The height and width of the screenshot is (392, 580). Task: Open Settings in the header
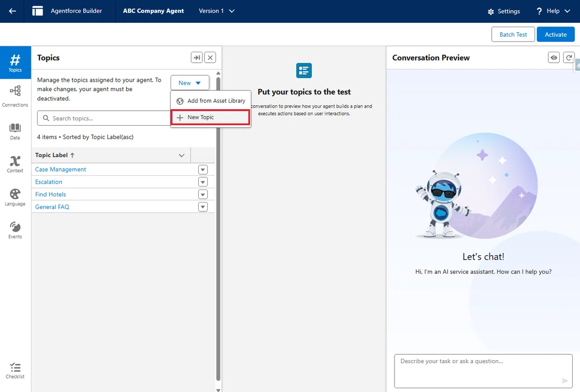pyautogui.click(x=504, y=11)
